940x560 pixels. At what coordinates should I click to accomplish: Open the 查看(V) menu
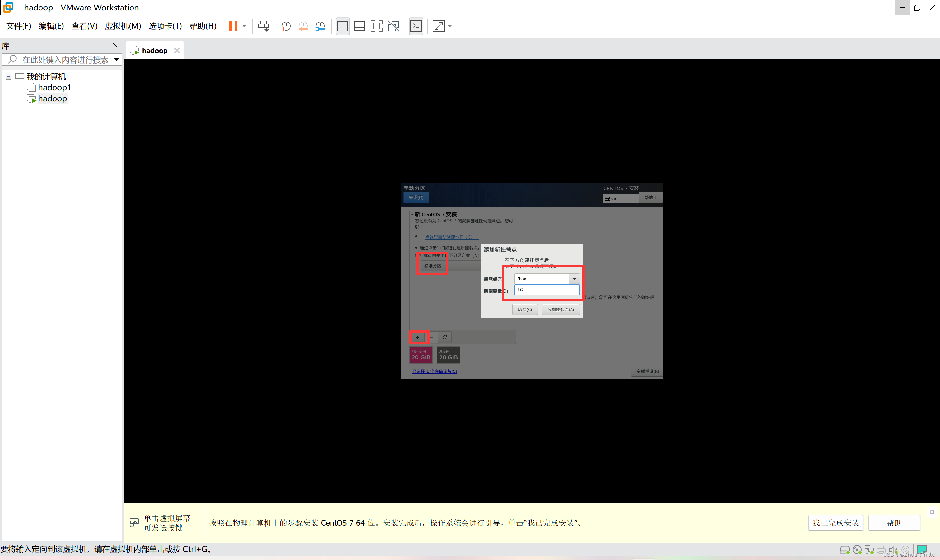pyautogui.click(x=84, y=26)
